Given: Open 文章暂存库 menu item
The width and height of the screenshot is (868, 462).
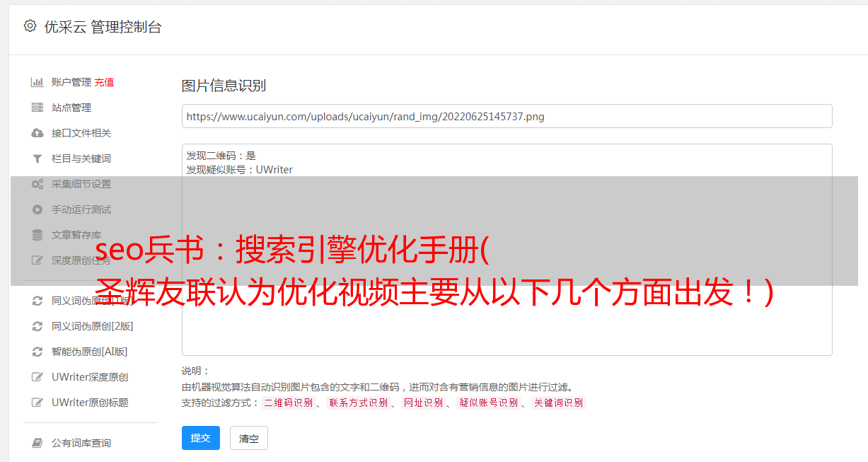Looking at the screenshot, I should (76, 235).
